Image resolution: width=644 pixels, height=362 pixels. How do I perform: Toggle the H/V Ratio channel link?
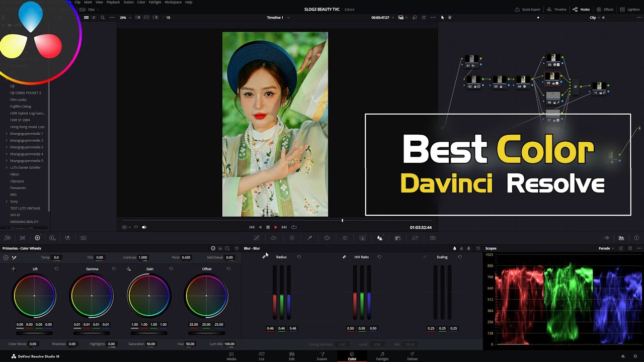click(344, 257)
